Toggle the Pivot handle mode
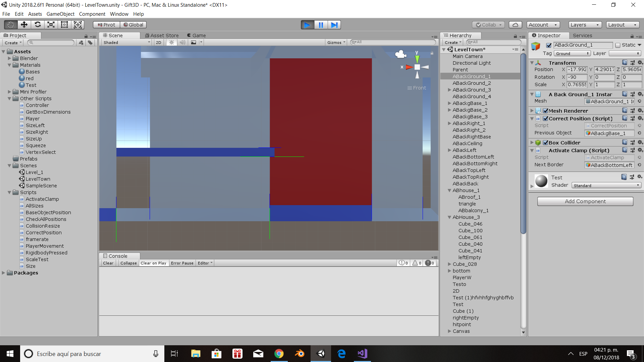Viewport: 644px width, 362px height. tap(106, 25)
